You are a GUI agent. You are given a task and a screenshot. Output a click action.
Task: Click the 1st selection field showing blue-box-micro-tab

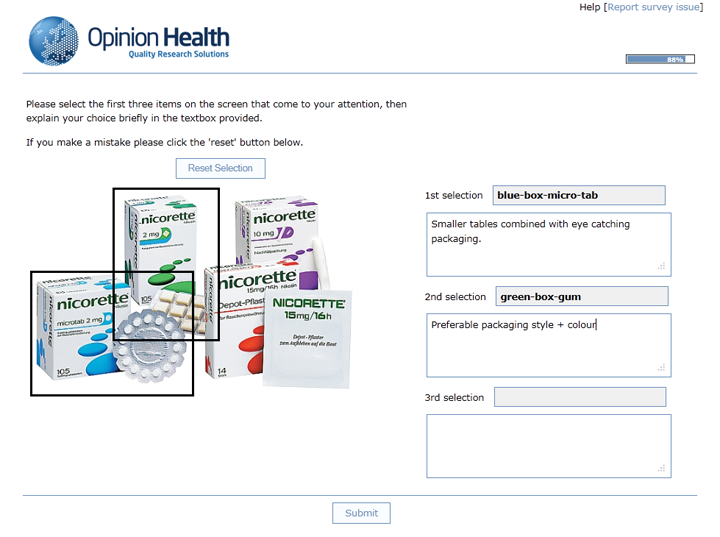tap(579, 195)
